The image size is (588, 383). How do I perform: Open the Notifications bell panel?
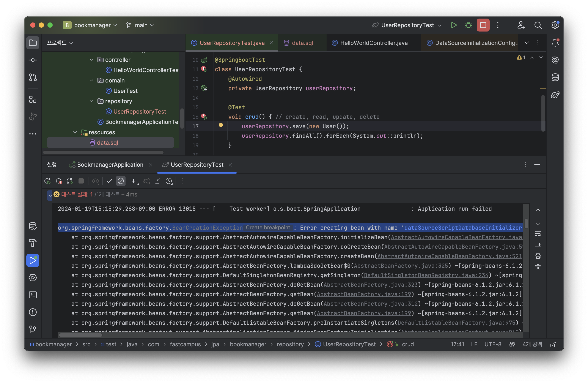(x=555, y=43)
